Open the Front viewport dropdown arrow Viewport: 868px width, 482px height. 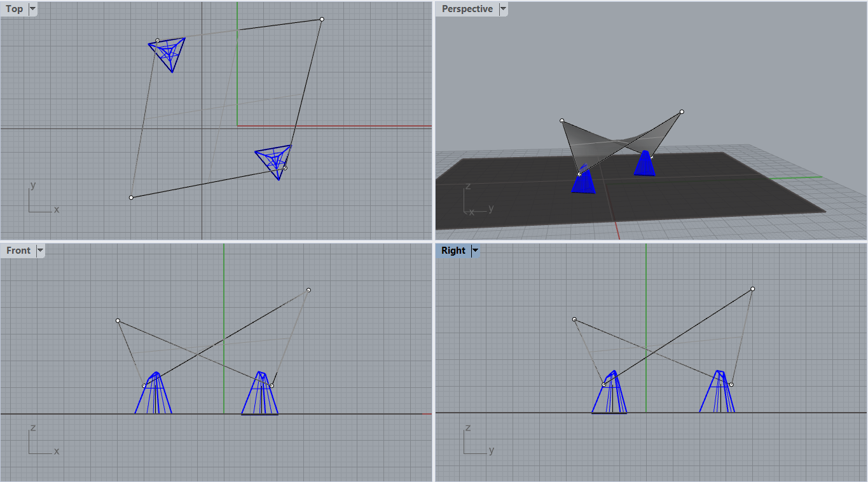point(41,251)
